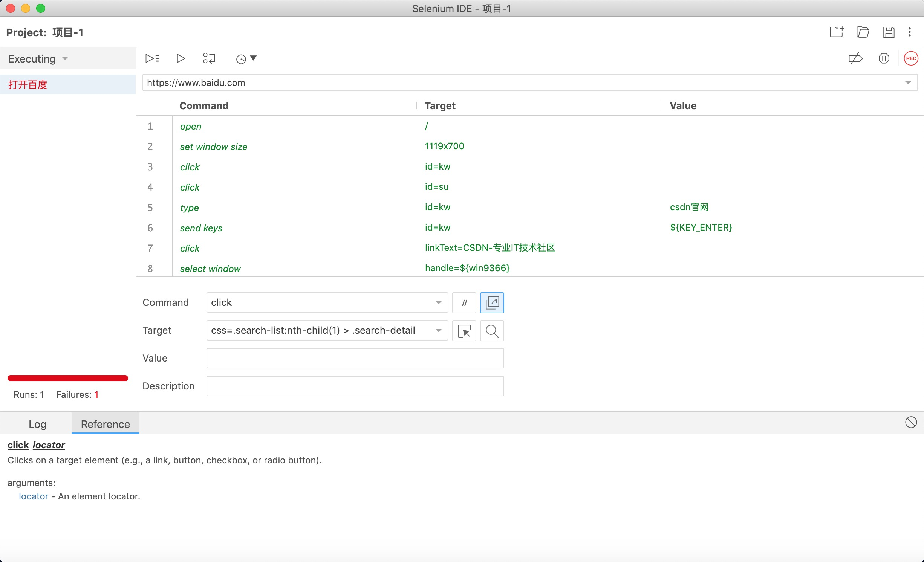Click the Project title 项目-1
Screen dimensions: 924x562
[x=68, y=32]
